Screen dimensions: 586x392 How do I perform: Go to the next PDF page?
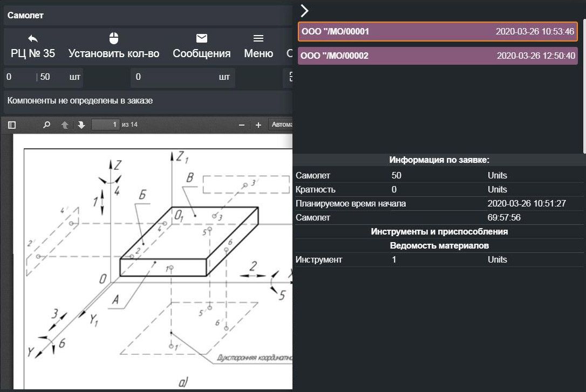click(81, 125)
